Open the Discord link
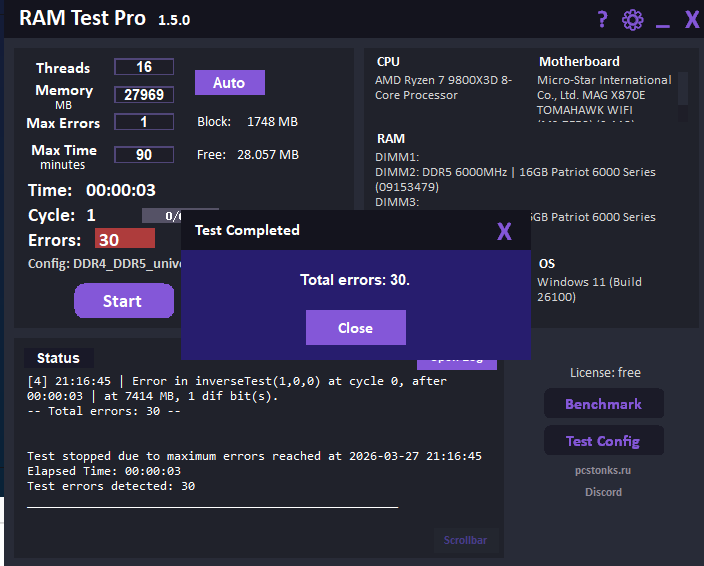704x566 pixels. [x=603, y=492]
